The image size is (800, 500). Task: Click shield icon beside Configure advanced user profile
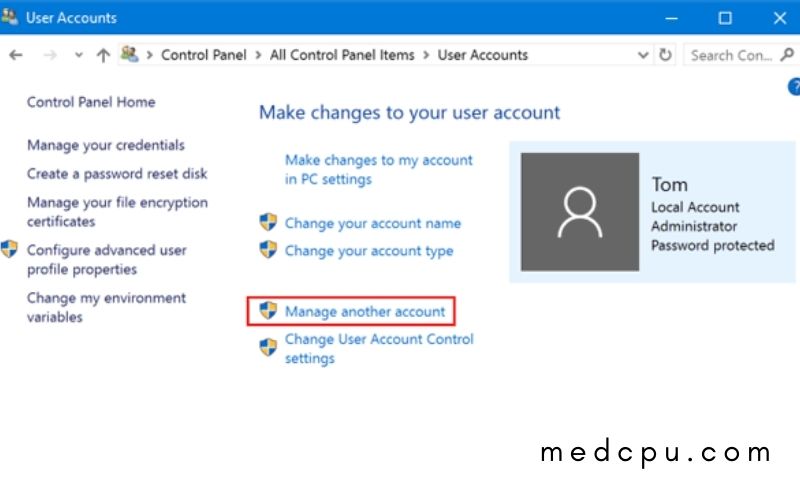click(9, 249)
